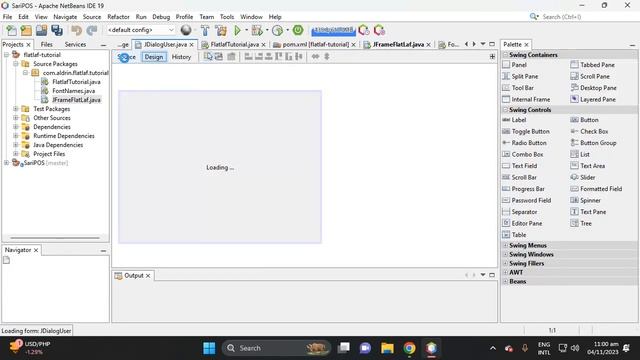Viewport: 640px width, 360px height.
Task: Open the default config dropdown
Action: (141, 30)
